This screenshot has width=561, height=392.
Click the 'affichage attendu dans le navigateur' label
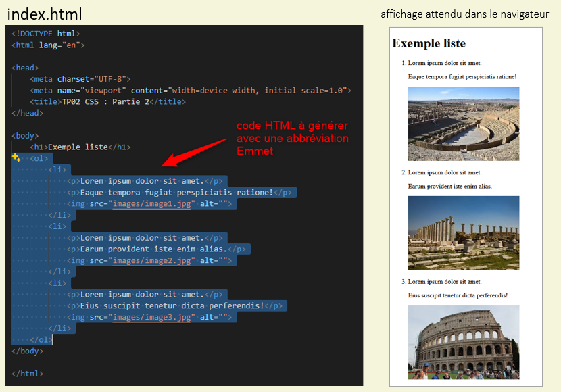pyautogui.click(x=465, y=14)
